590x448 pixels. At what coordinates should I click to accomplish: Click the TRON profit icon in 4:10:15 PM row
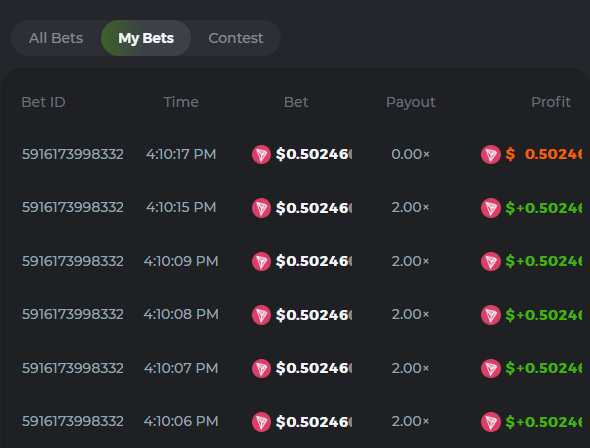[x=491, y=208]
